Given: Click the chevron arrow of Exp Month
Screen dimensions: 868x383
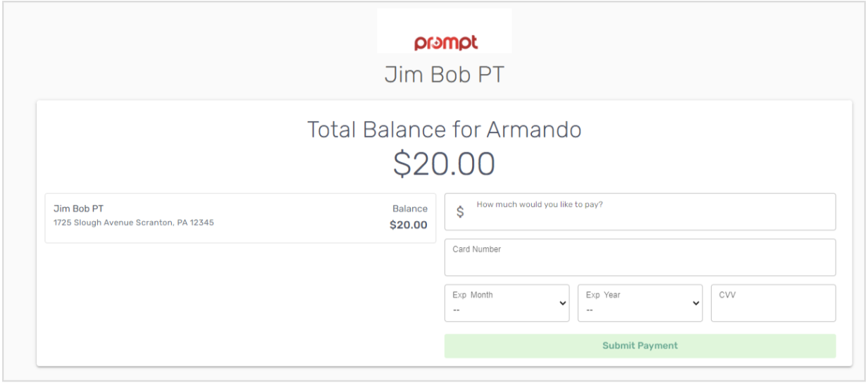Looking at the screenshot, I should (562, 303).
